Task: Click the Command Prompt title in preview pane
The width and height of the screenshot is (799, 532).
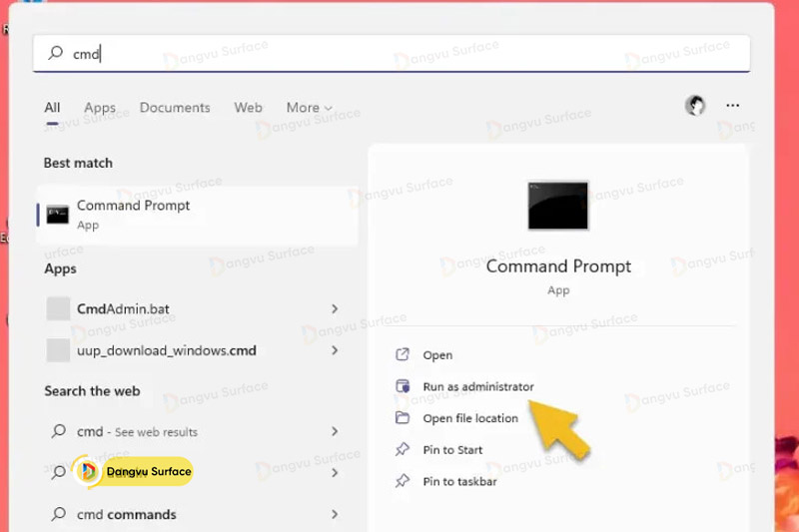Action: pos(558,266)
